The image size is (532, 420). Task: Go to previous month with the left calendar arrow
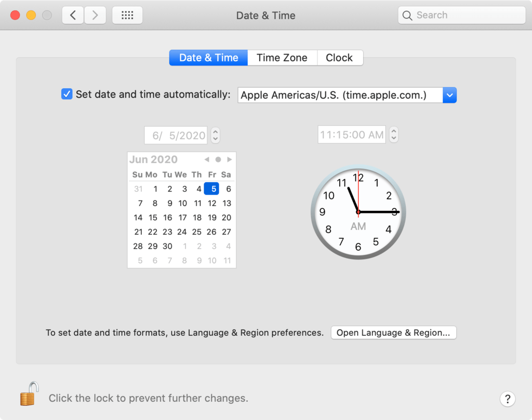tap(207, 159)
